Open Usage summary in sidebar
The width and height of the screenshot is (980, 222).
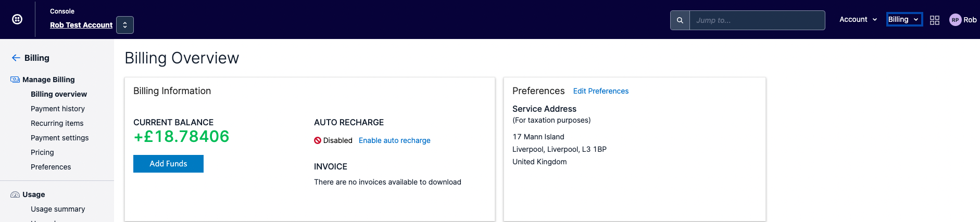coord(58,209)
